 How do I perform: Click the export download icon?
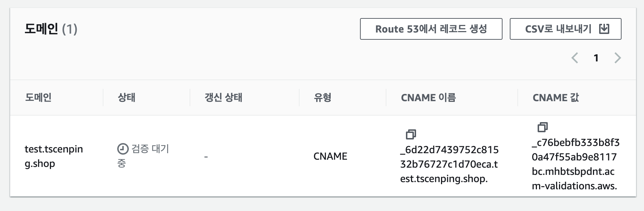(604, 29)
